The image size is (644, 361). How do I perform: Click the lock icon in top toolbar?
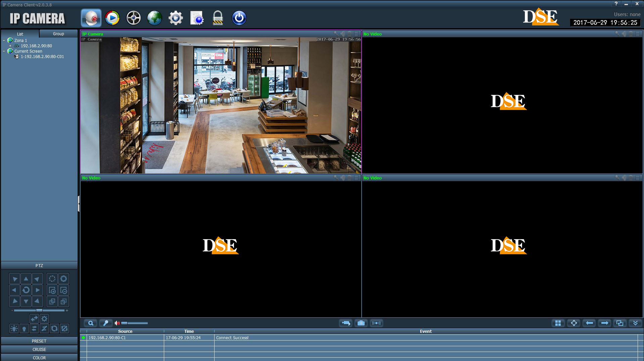(218, 18)
